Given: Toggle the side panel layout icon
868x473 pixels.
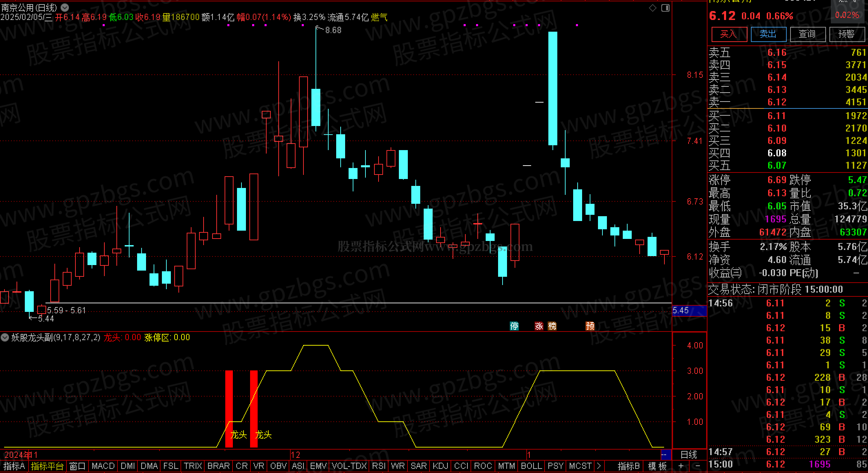Looking at the screenshot, I should click(x=665, y=8).
